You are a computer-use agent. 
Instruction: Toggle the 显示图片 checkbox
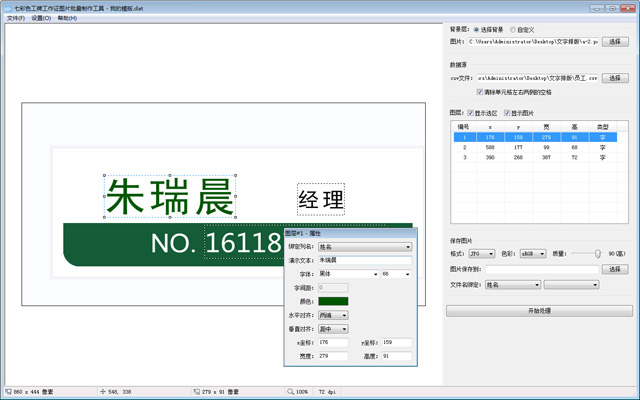click(507, 113)
